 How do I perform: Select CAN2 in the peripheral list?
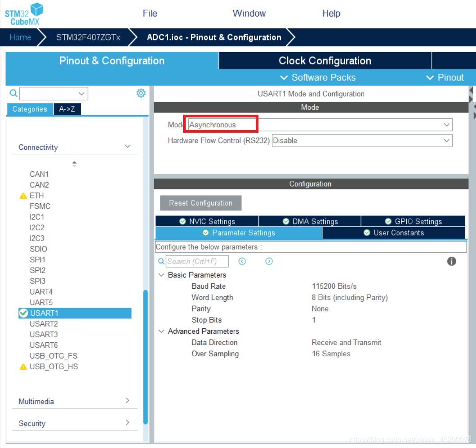(39, 185)
